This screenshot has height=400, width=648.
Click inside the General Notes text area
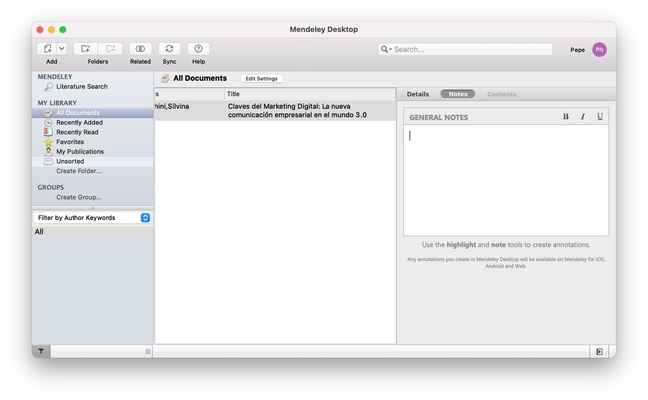[506, 180]
